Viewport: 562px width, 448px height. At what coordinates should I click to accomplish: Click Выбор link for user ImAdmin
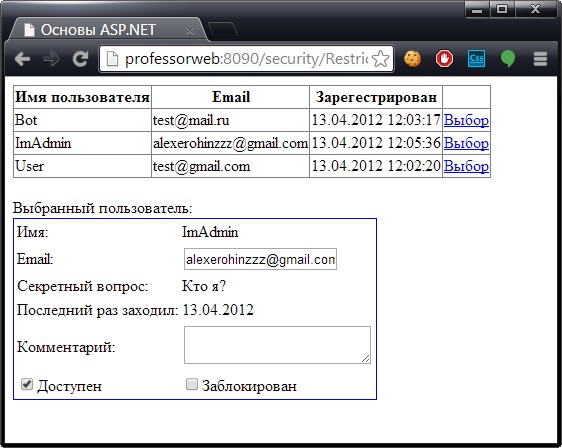[x=466, y=143]
